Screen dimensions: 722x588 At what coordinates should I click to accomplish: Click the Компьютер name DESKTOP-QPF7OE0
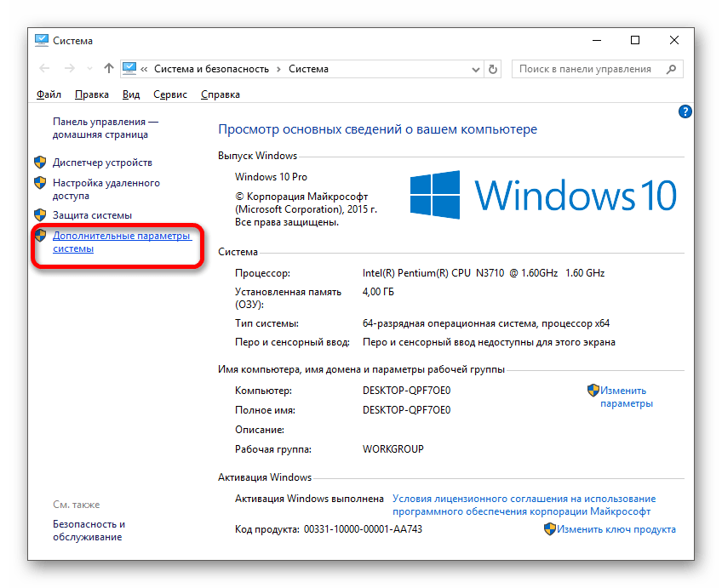click(x=407, y=391)
